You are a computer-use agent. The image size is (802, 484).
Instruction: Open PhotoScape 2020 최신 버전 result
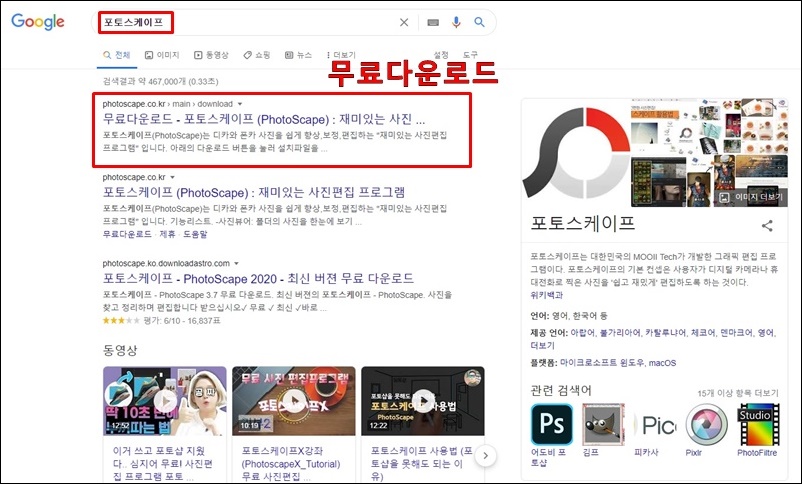[258, 278]
